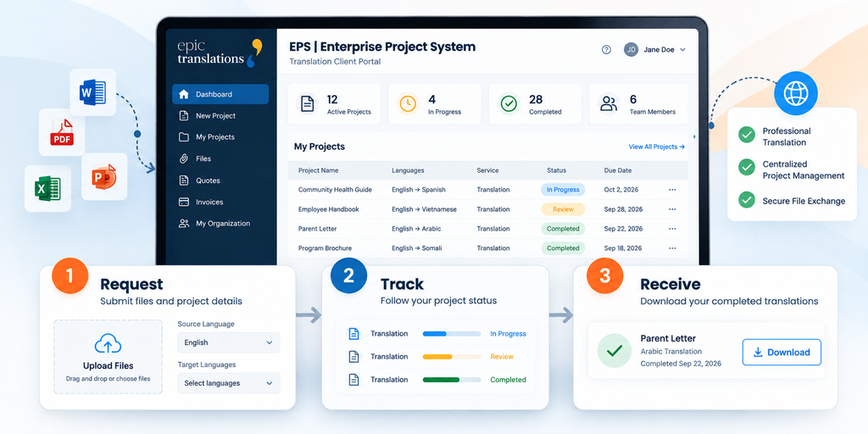Open the Select languages dropdown
Viewport: 868px width, 434px height.
pos(229,383)
